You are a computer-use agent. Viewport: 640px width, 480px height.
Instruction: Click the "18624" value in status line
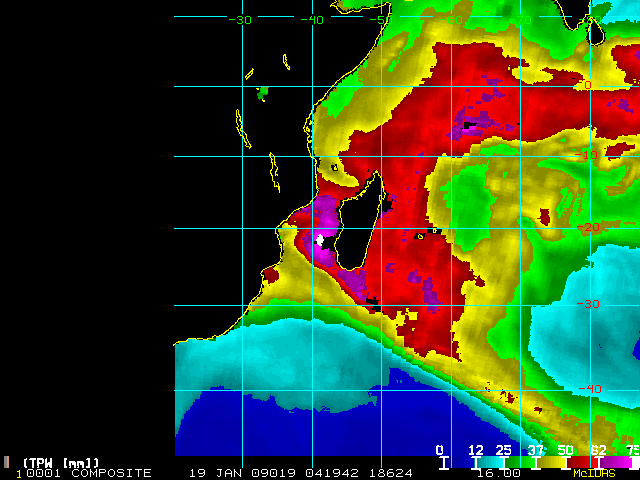[391, 473]
